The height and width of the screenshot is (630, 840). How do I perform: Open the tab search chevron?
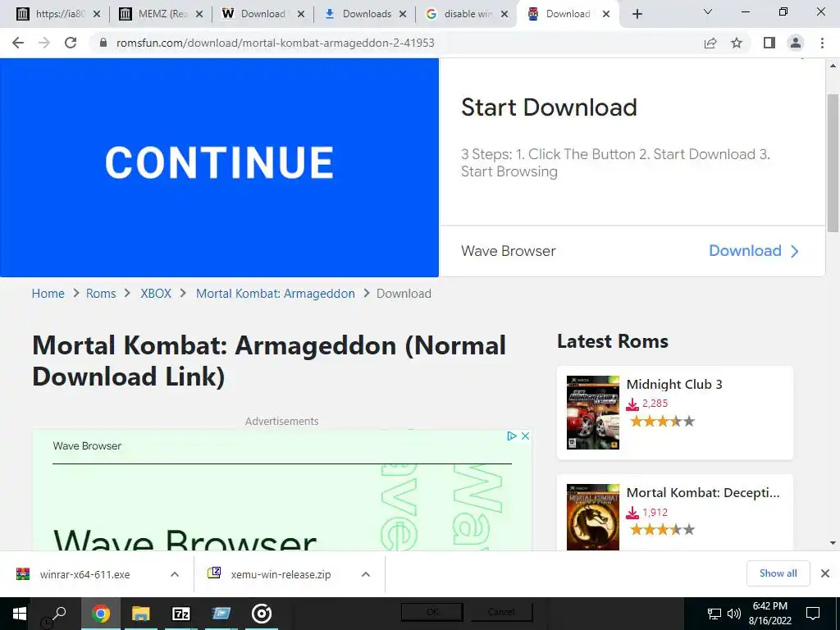(707, 11)
